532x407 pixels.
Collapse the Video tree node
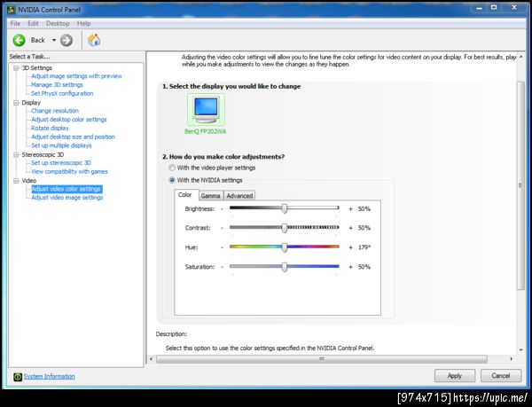click(x=16, y=181)
